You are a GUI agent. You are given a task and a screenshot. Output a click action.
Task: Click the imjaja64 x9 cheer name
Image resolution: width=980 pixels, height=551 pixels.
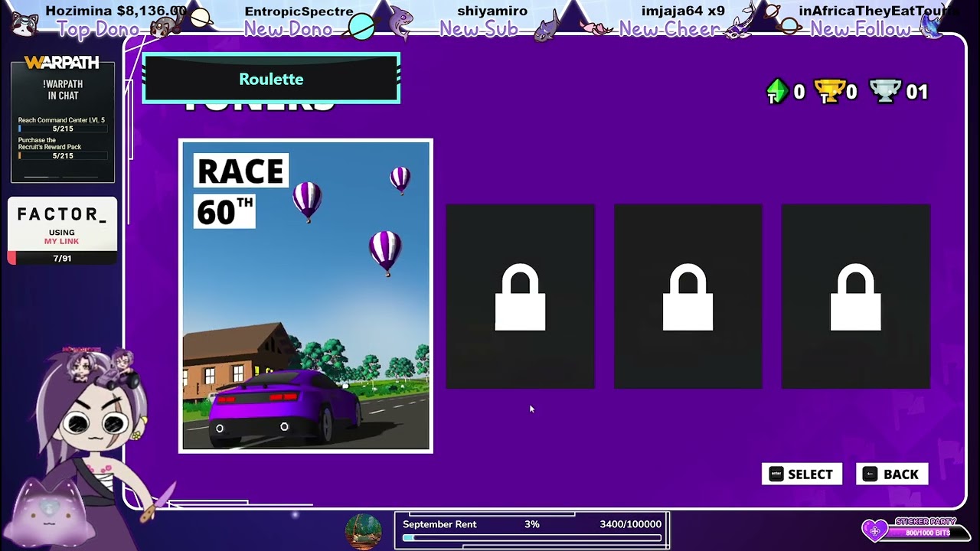[683, 11]
